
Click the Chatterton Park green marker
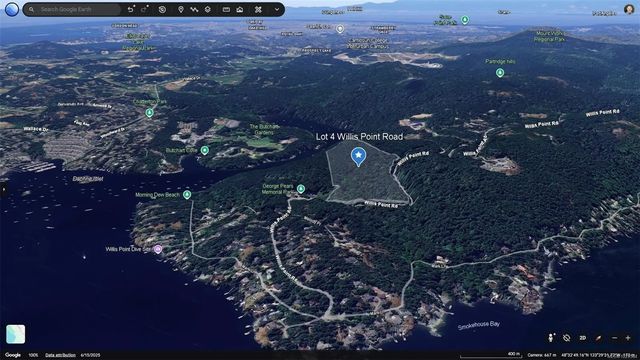point(149,113)
